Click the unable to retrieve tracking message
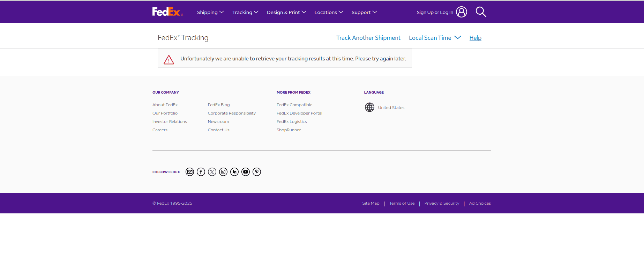Image resolution: width=644 pixels, height=256 pixels. (293, 59)
